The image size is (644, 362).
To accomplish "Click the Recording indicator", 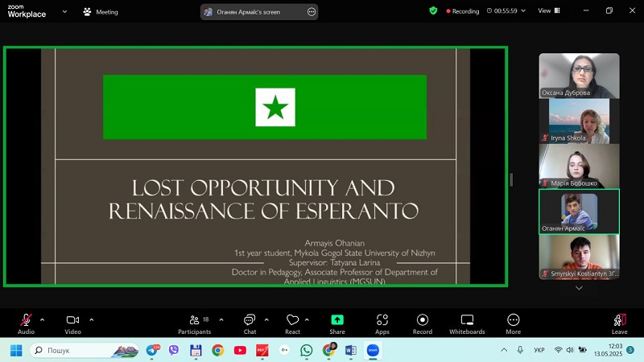I will (x=462, y=11).
